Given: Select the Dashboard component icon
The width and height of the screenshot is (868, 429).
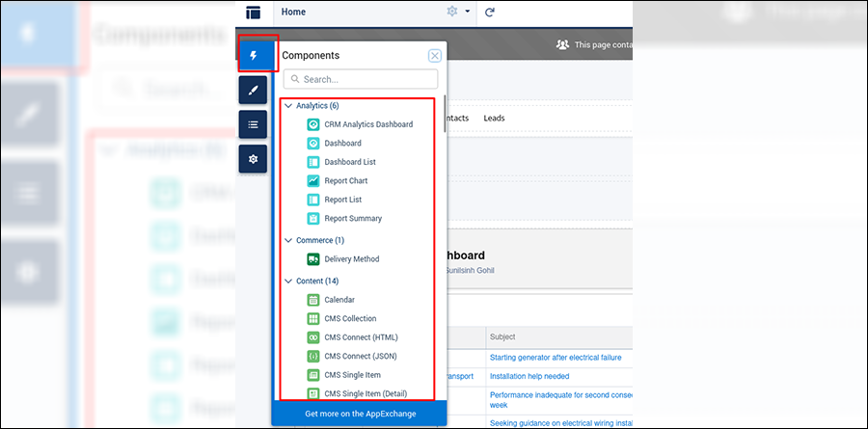Looking at the screenshot, I should pos(313,144).
